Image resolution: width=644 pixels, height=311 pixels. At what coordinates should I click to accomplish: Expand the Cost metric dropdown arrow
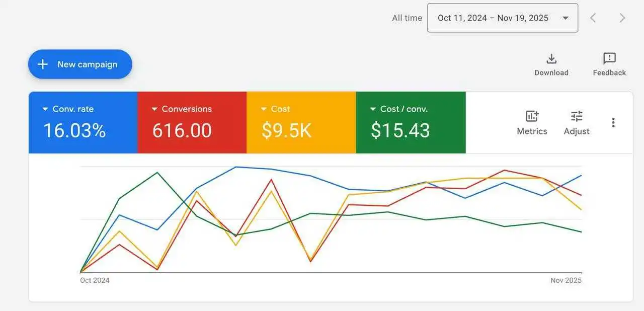point(264,109)
